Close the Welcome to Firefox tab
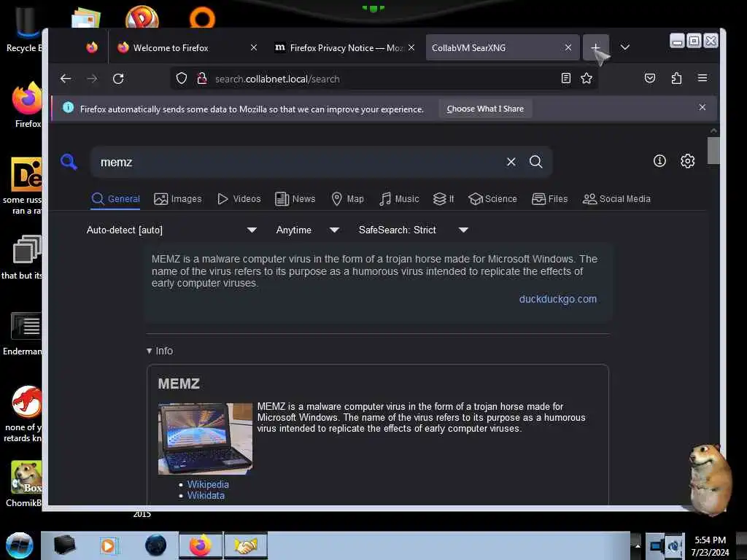Image resolution: width=747 pixels, height=560 pixels. pyautogui.click(x=254, y=47)
